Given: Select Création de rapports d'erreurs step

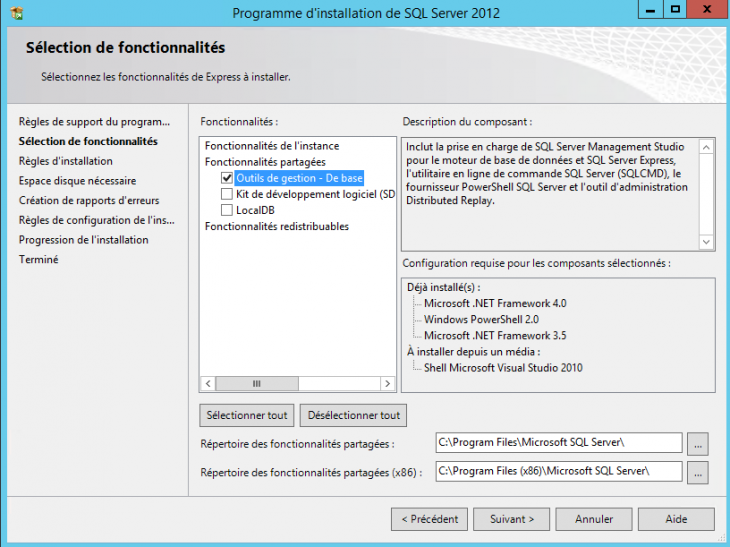Looking at the screenshot, I should coord(89,200).
